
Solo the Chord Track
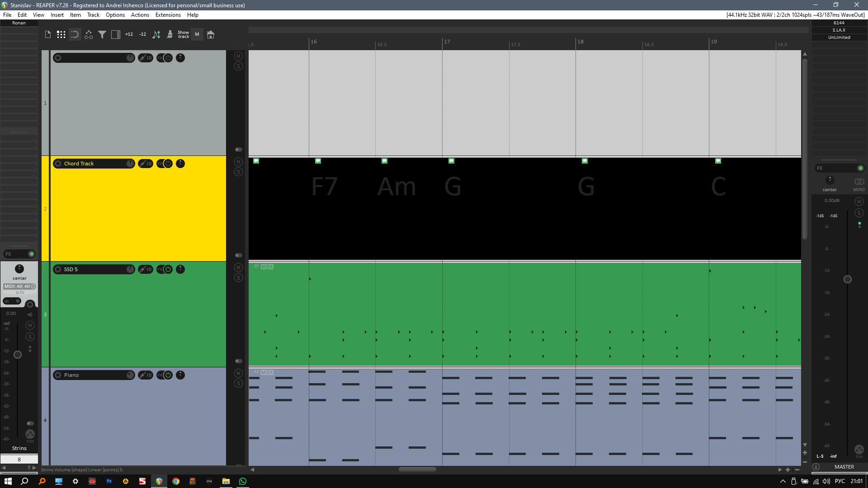tap(238, 172)
